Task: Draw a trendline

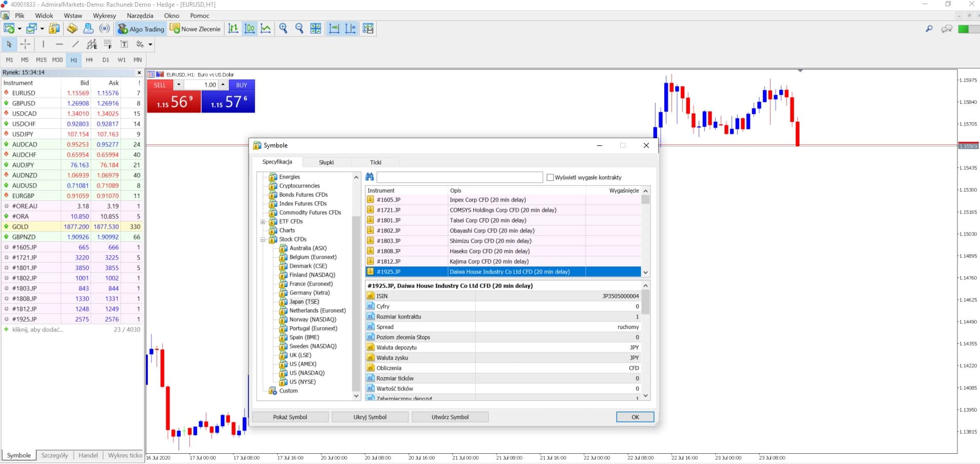Action: click(x=75, y=44)
